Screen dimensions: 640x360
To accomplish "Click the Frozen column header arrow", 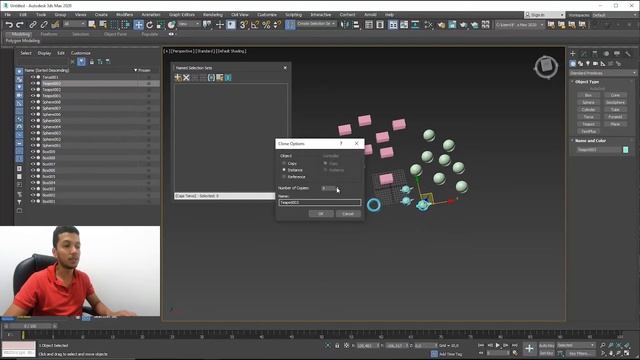I will click(x=136, y=70).
